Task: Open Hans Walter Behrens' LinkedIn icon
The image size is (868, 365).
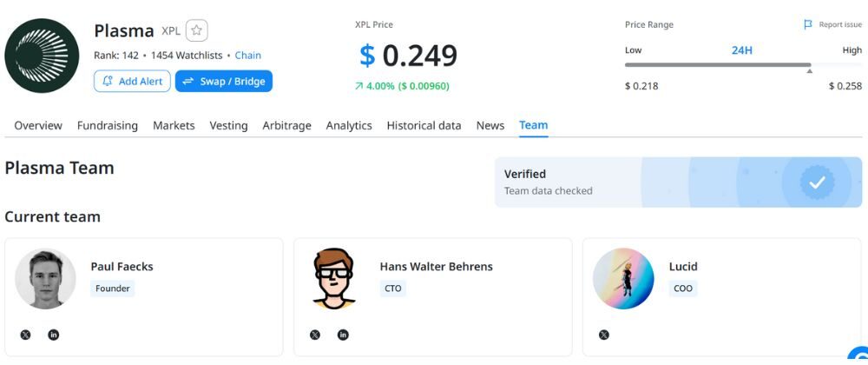Action: pyautogui.click(x=343, y=335)
